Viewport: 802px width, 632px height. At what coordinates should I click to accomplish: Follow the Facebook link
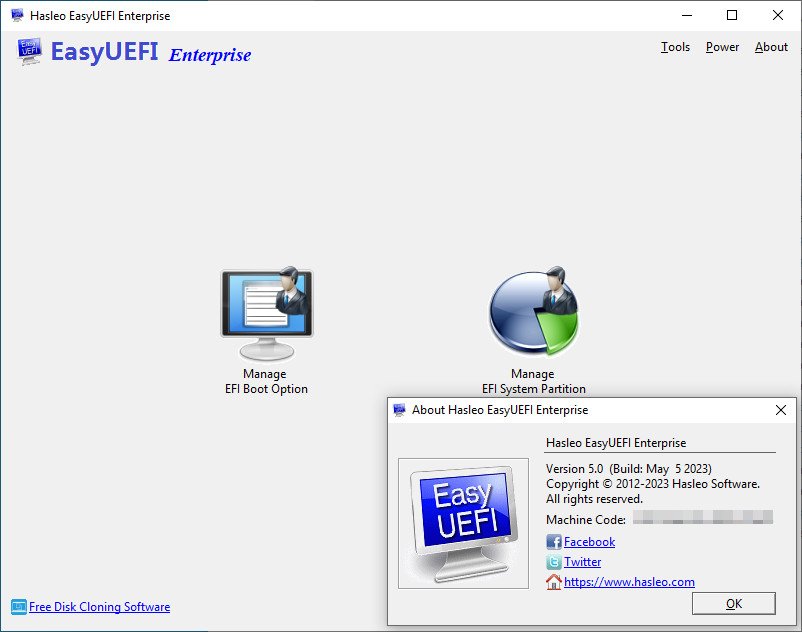[589, 542]
